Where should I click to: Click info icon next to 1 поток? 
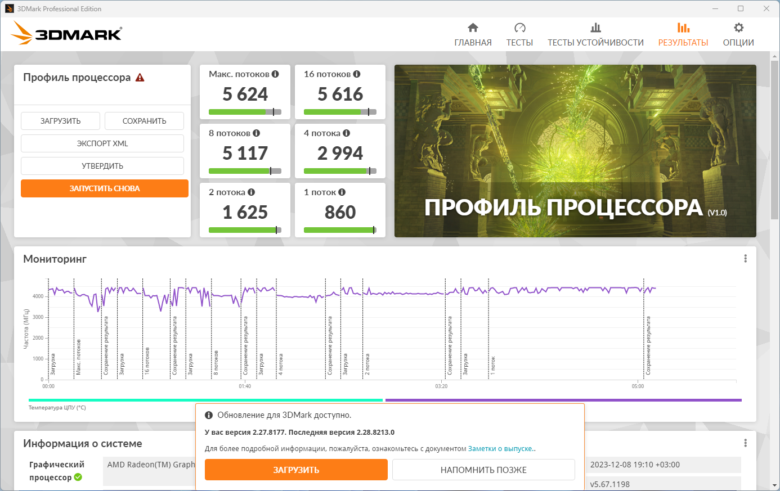342,192
